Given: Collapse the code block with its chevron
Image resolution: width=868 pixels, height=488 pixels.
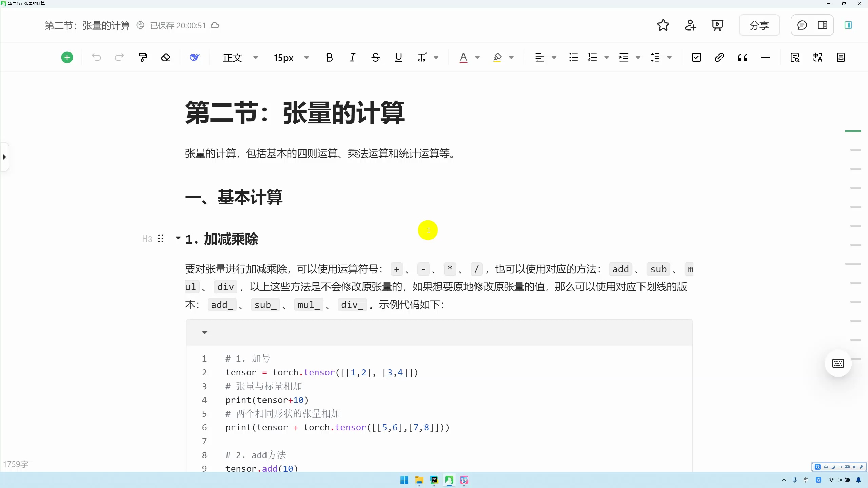Looking at the screenshot, I should 204,332.
